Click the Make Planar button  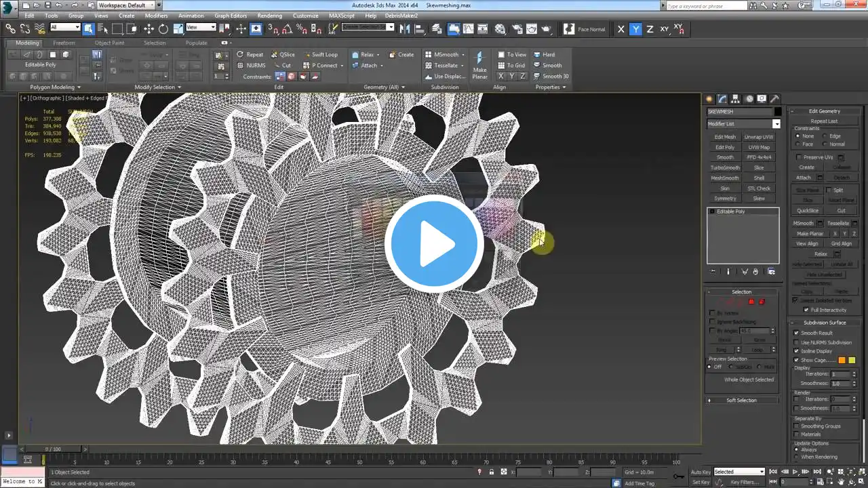coord(810,234)
